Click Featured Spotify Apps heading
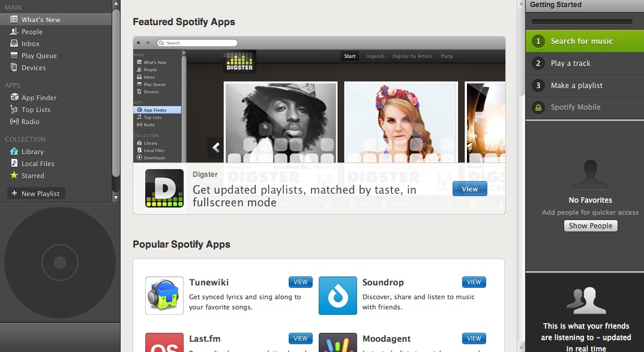Screen dimensions: 644x352 (x=184, y=22)
